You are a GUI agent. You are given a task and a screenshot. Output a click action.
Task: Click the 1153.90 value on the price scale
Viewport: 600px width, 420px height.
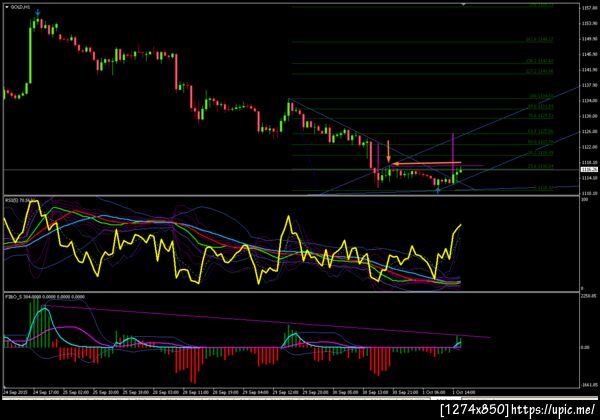coord(589,23)
